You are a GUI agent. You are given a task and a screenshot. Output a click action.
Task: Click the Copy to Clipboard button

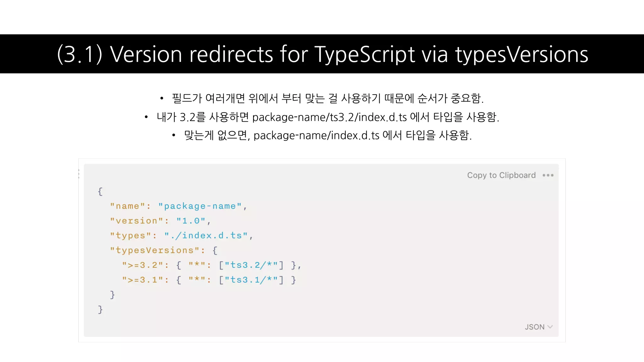pyautogui.click(x=501, y=175)
